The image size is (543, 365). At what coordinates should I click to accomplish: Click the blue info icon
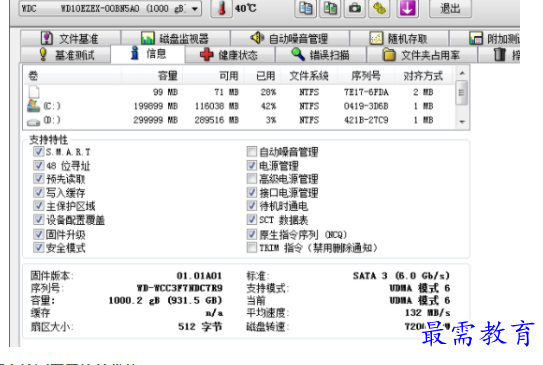(x=135, y=53)
